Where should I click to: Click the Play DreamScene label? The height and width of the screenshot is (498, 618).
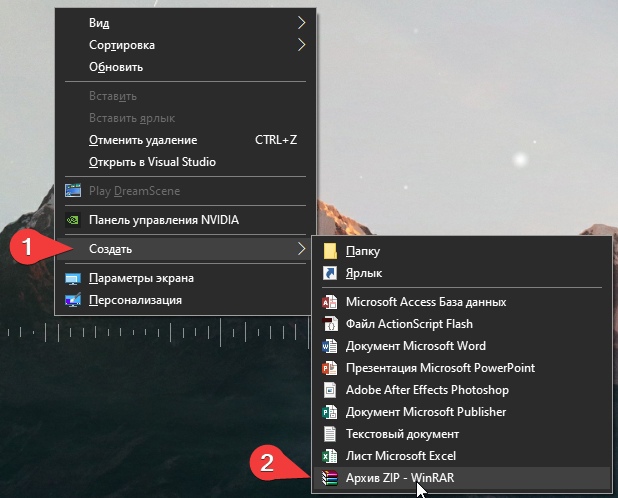pyautogui.click(x=134, y=191)
